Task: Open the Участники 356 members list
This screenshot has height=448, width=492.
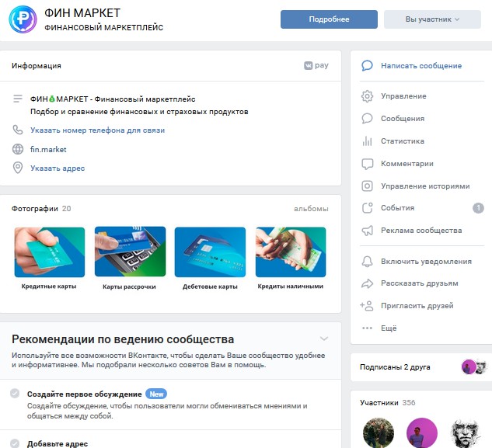Action: click(x=388, y=402)
